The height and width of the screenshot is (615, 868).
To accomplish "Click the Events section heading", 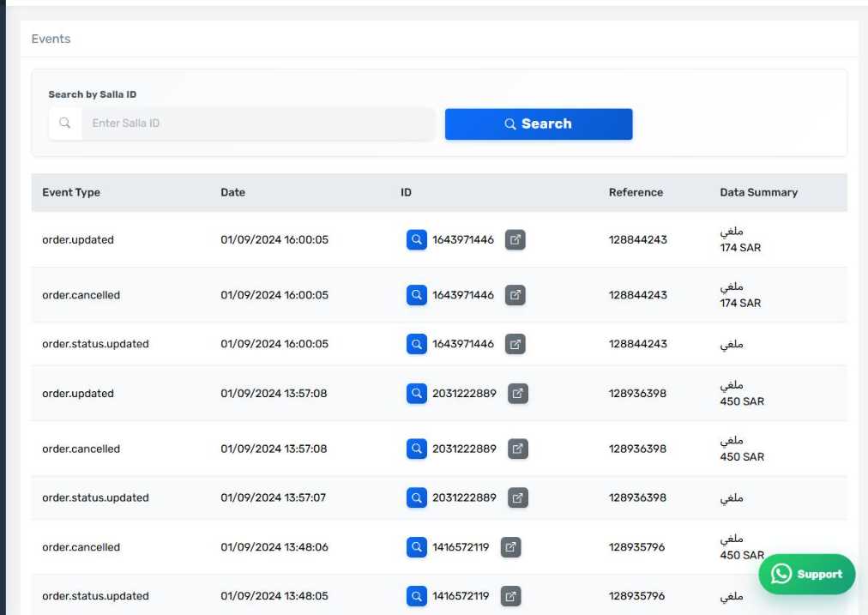I will (x=51, y=39).
